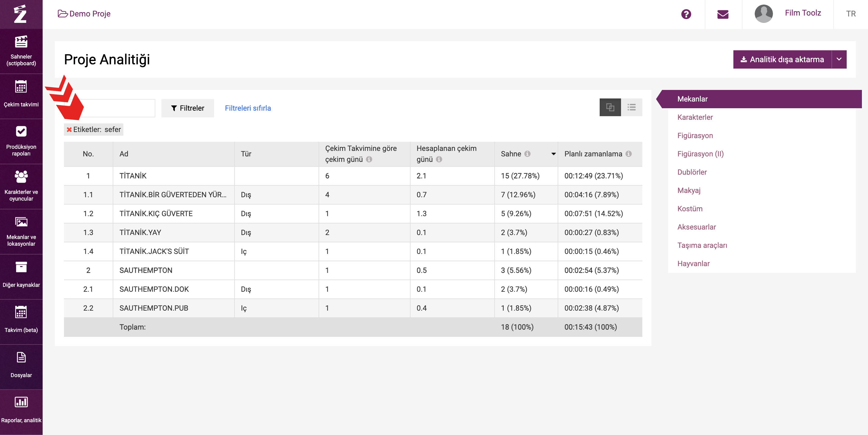Open Çekim takvimi calendar icon
The height and width of the screenshot is (435, 868).
(x=21, y=87)
